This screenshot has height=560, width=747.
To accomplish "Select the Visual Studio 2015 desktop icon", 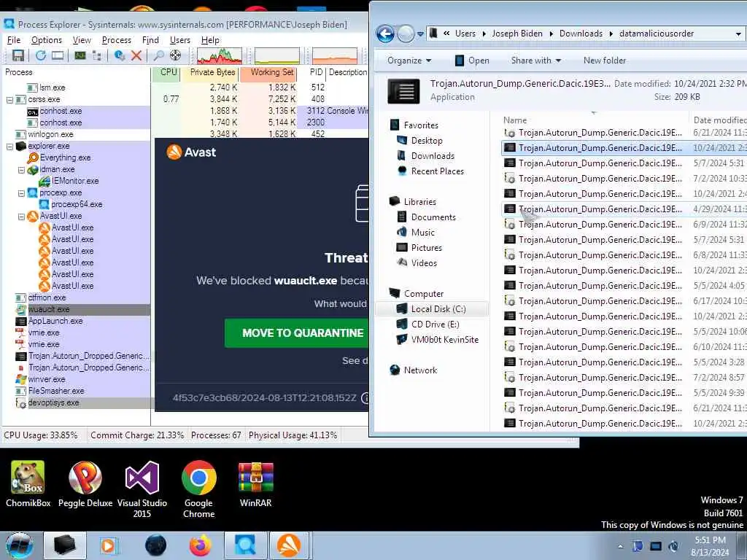I will [x=142, y=489].
